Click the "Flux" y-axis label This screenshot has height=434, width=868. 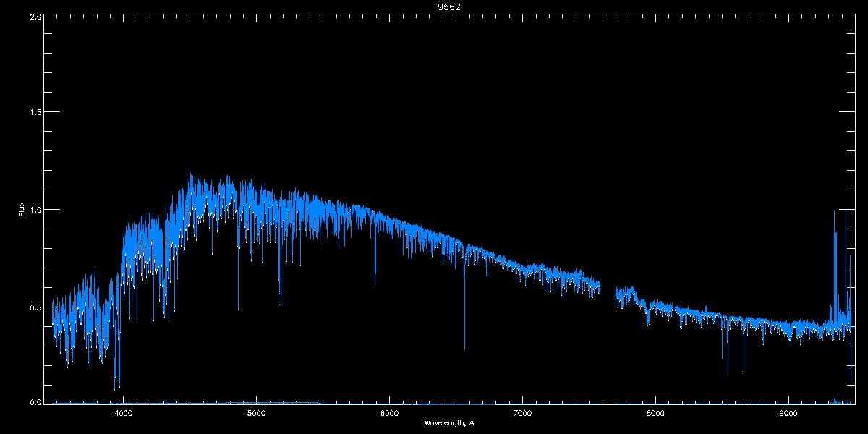tap(22, 209)
